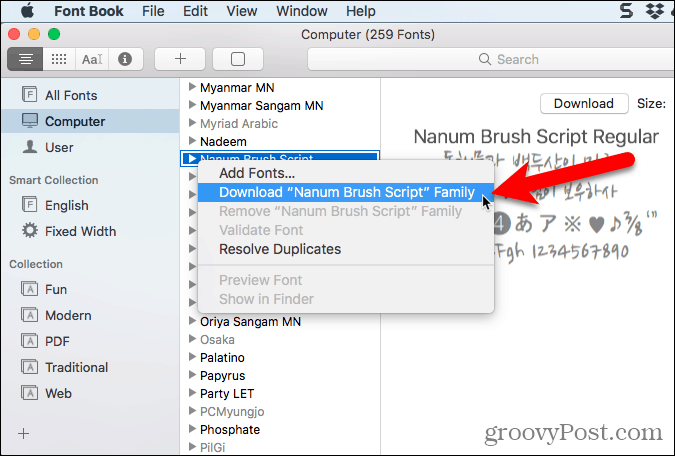This screenshot has height=456, width=675.
Task: Choose Add Fonts... from context menu
Action: (x=346, y=173)
